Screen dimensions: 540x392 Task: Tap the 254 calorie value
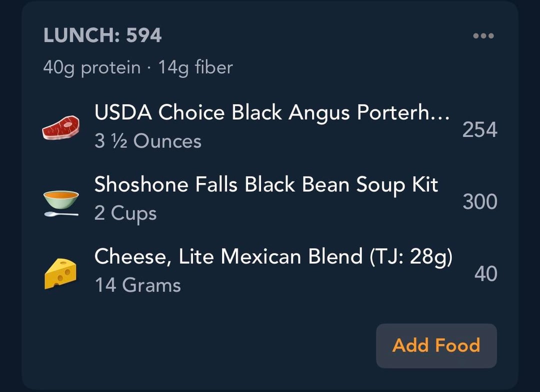[x=479, y=130]
